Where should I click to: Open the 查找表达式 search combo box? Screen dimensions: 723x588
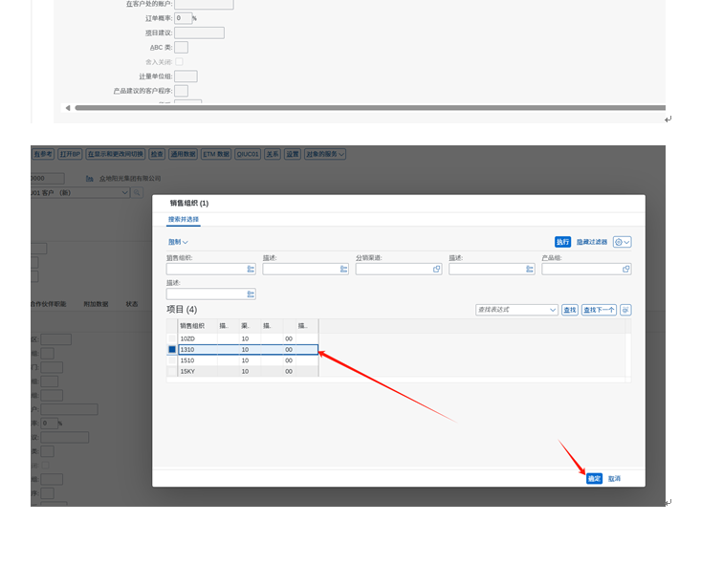point(516,310)
